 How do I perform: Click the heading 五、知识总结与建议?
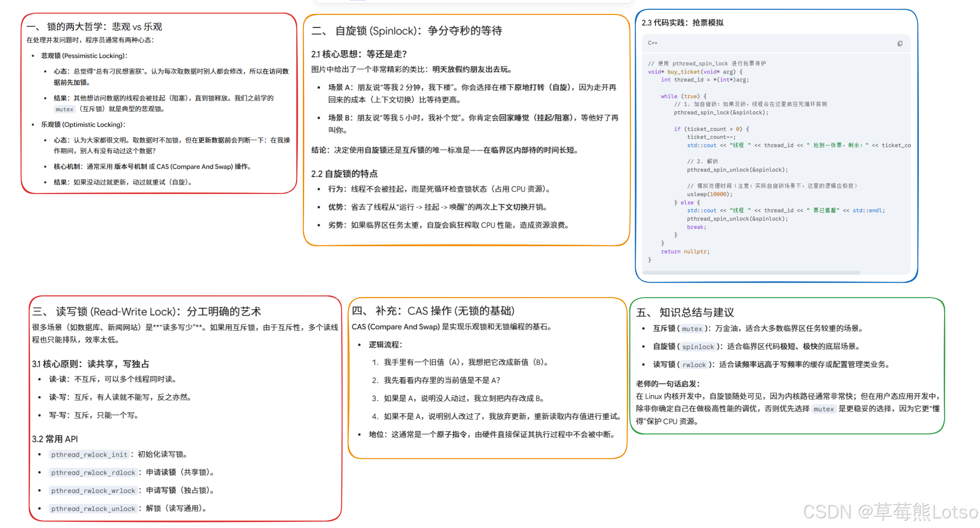[x=685, y=312]
